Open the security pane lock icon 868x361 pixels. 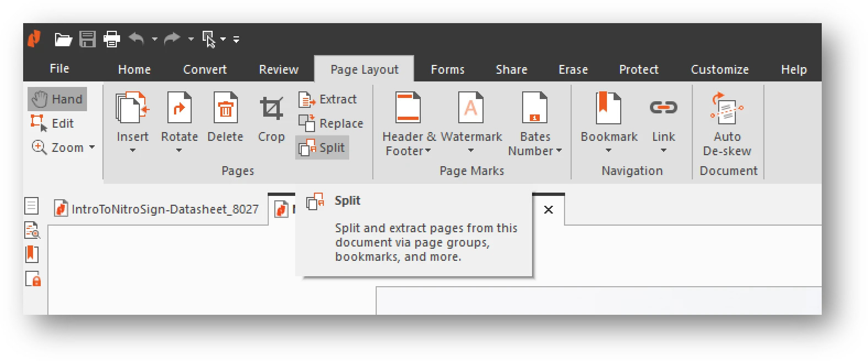32,279
